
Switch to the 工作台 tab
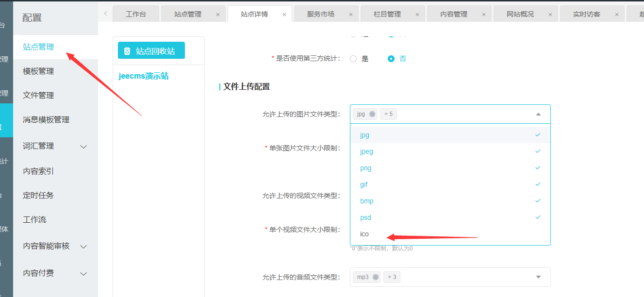click(136, 15)
